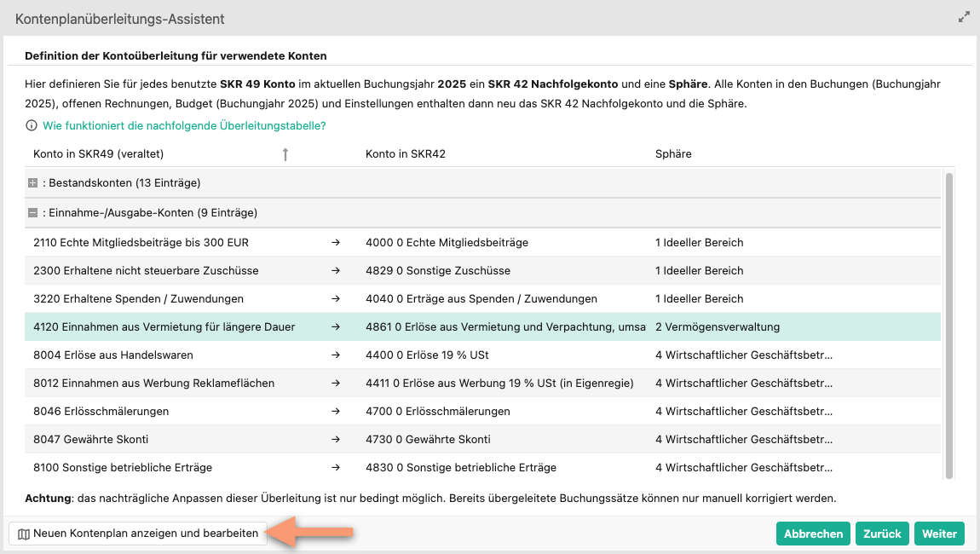Click the arrow icon in row 8012 Einnahmen aus Werbung
The width and height of the screenshot is (980, 554).
click(336, 384)
